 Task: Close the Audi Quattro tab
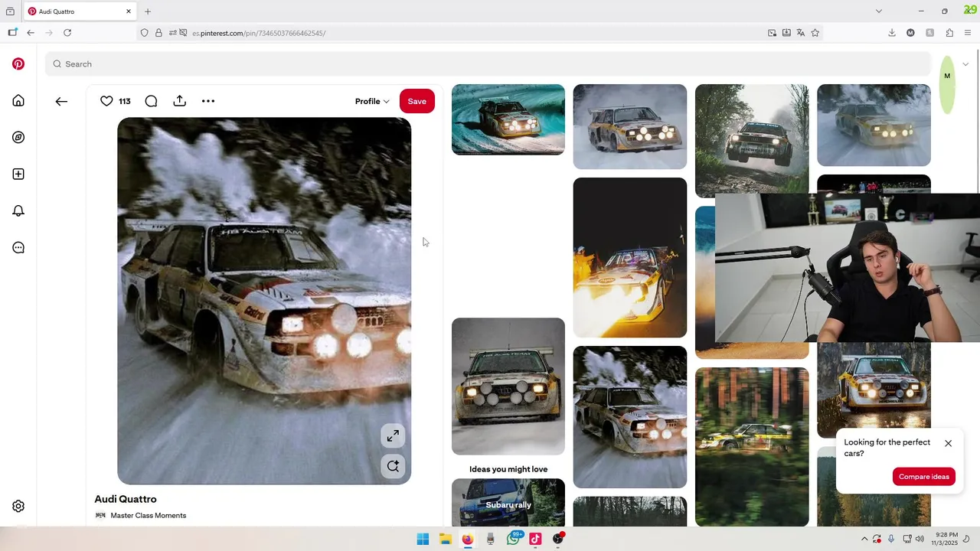pos(129,11)
